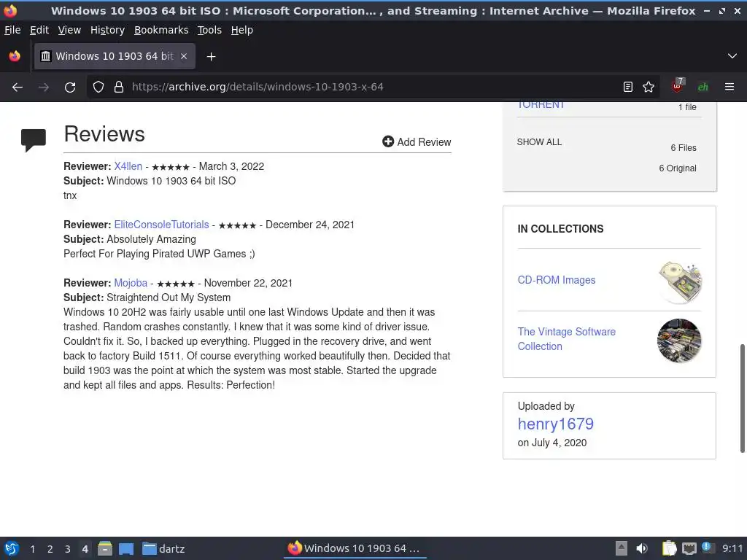
Task: Open the Tools menu
Action: pyautogui.click(x=209, y=30)
